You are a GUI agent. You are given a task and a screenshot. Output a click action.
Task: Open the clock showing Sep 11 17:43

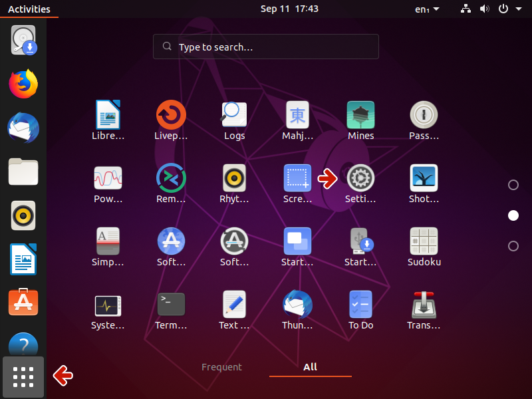tap(289, 9)
